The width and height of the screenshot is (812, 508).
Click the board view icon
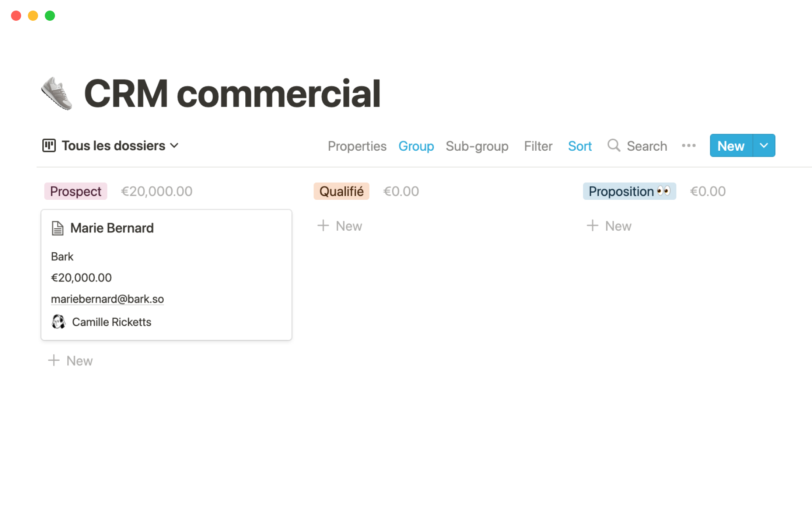[x=49, y=146]
